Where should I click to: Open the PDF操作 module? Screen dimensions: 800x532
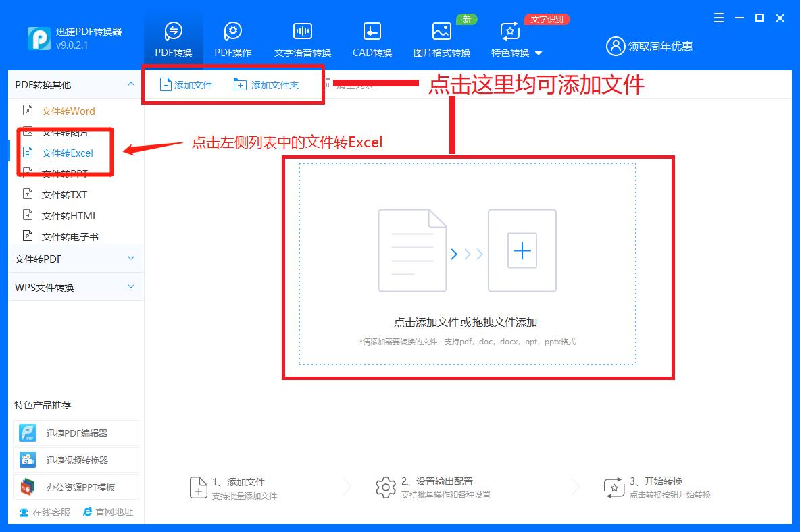pyautogui.click(x=232, y=37)
